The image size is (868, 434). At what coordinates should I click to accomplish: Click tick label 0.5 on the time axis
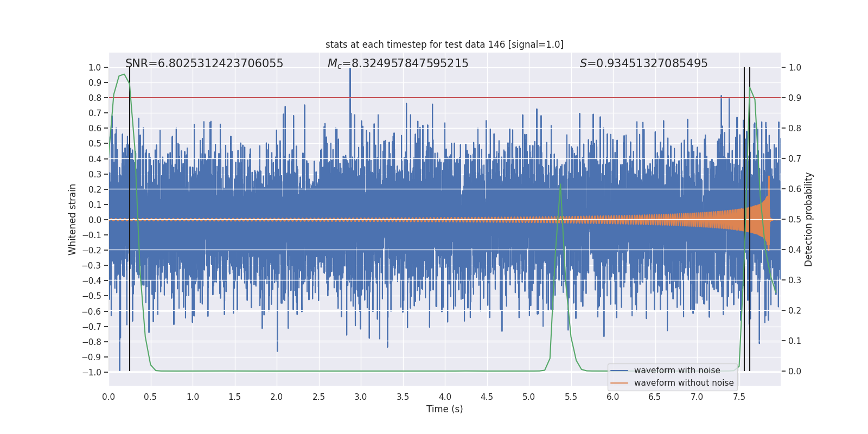tap(151, 397)
